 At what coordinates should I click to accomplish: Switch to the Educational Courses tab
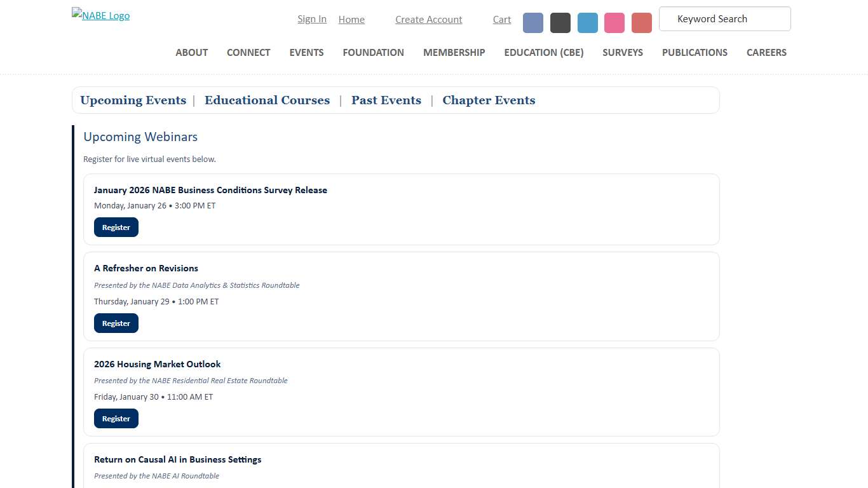point(267,100)
